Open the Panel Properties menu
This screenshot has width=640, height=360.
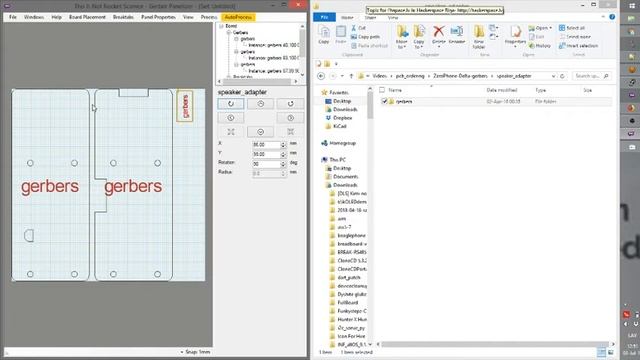pos(158,17)
